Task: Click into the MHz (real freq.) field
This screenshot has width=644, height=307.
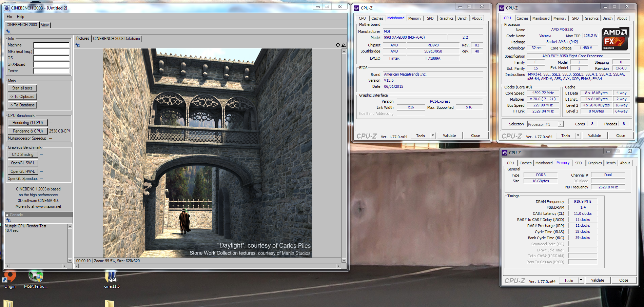Action: coord(51,52)
